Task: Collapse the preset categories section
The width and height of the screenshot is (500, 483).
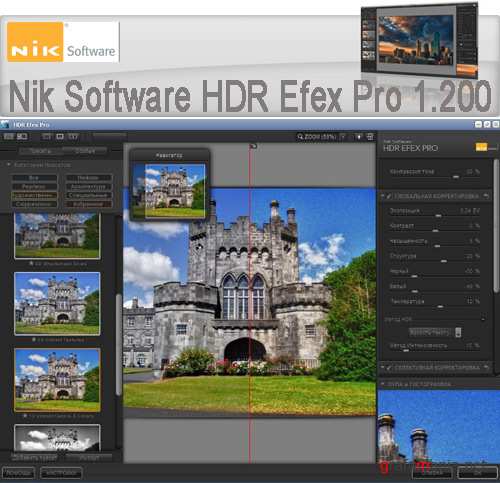Action: [9, 165]
